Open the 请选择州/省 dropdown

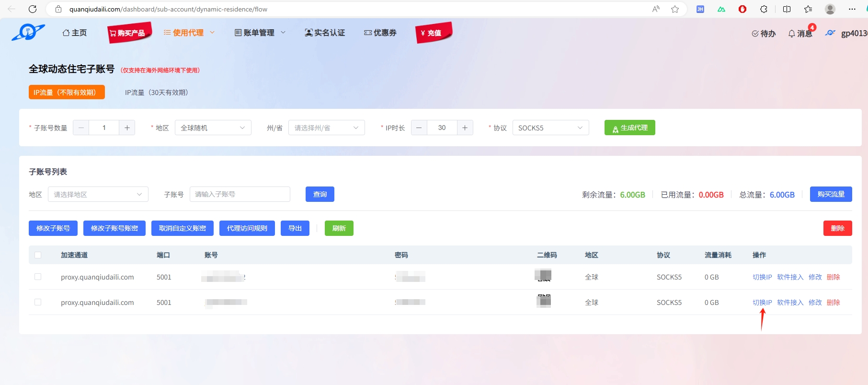pos(326,128)
